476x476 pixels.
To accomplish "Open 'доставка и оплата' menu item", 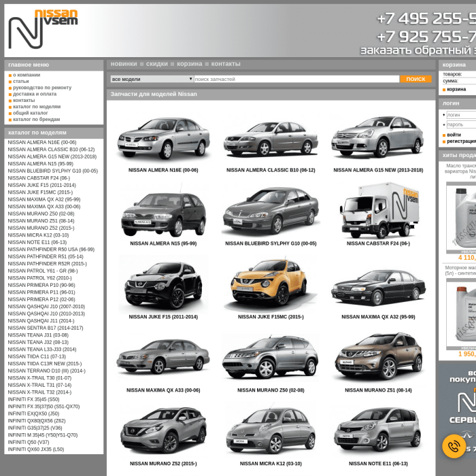I will tap(35, 94).
